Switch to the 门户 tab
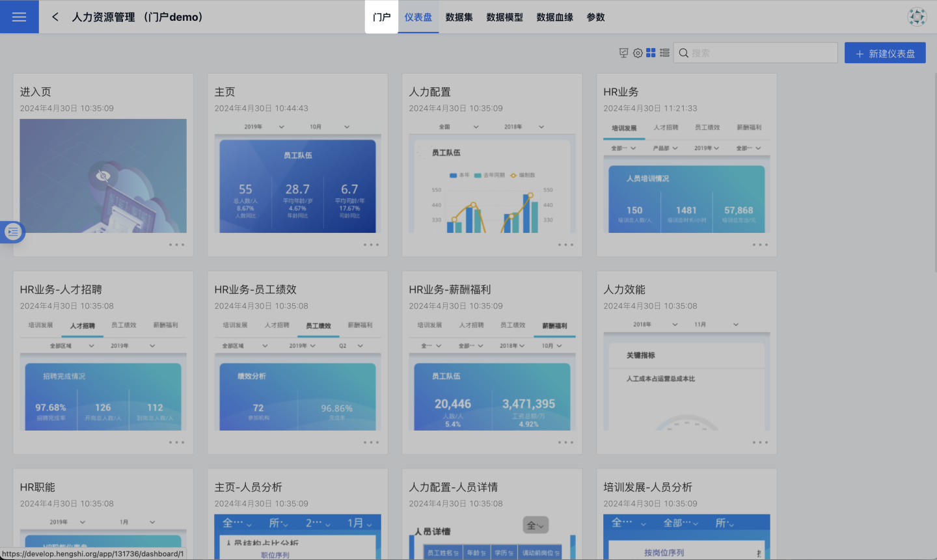The image size is (937, 560). point(381,17)
